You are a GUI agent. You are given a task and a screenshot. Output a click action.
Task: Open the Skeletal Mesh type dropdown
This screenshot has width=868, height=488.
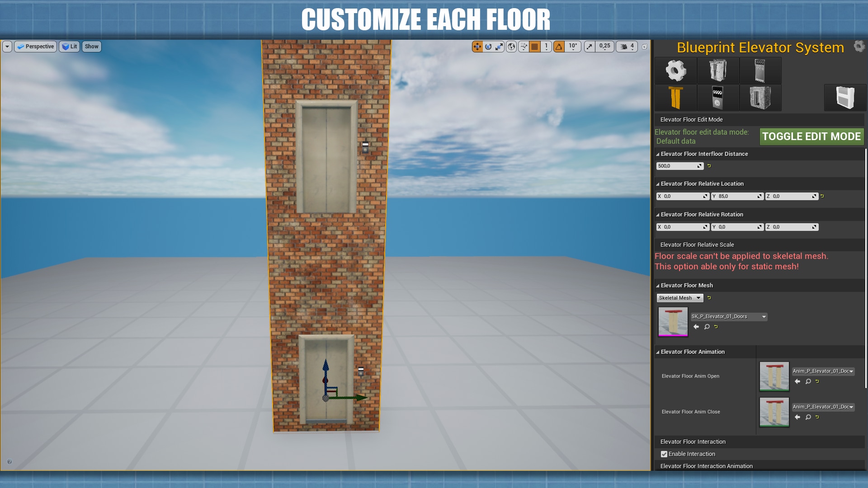point(679,298)
